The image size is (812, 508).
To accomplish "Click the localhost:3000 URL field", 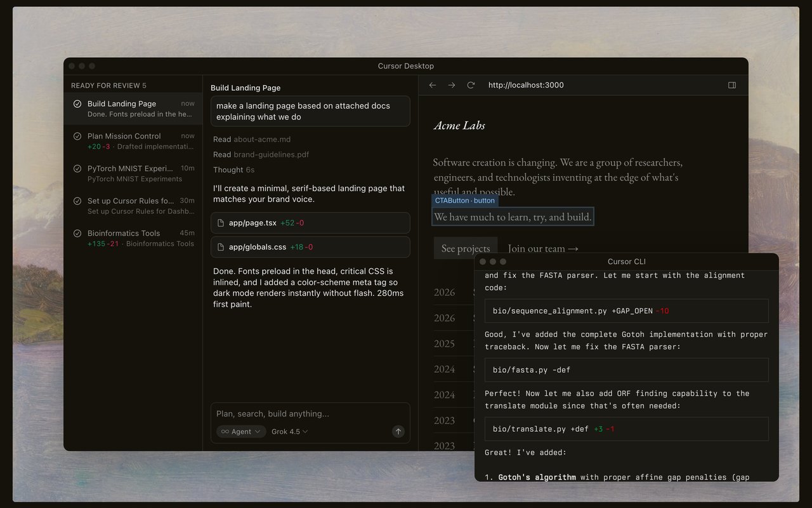I will [x=526, y=85].
